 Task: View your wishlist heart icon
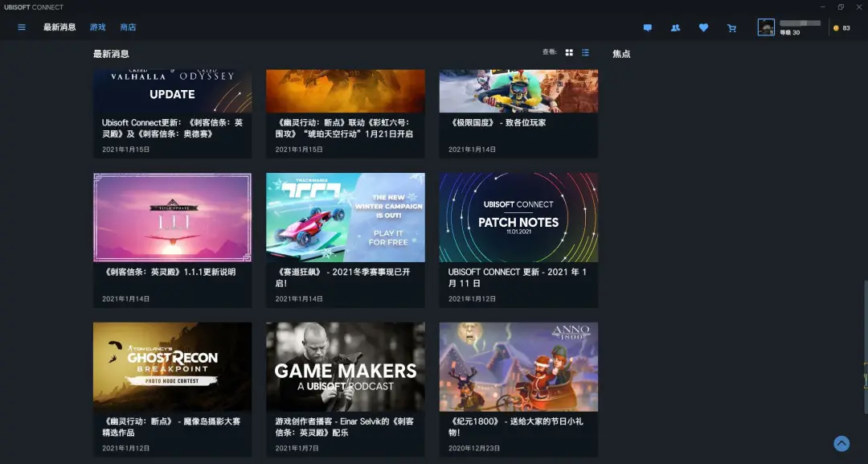[704, 27]
